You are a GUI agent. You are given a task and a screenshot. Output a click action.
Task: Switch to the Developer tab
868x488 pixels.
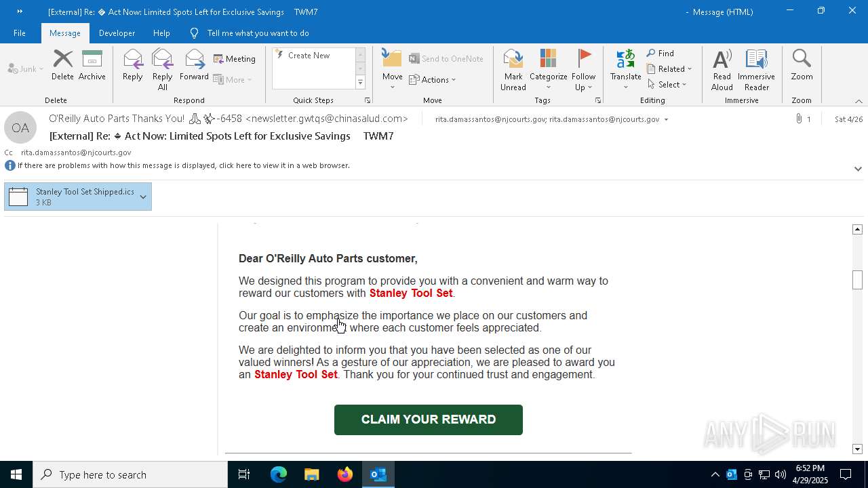click(117, 33)
